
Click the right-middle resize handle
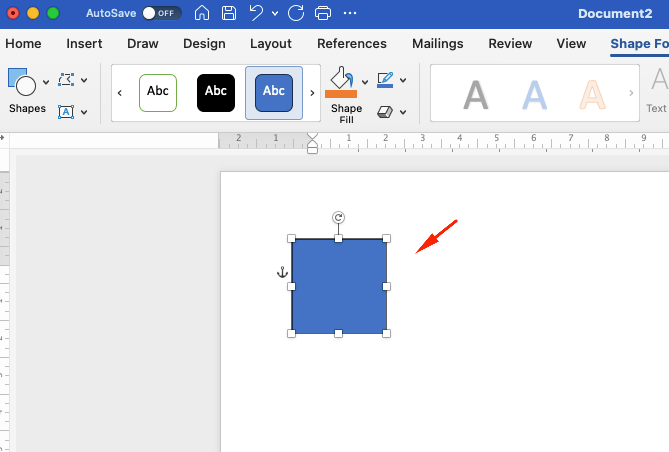(387, 286)
